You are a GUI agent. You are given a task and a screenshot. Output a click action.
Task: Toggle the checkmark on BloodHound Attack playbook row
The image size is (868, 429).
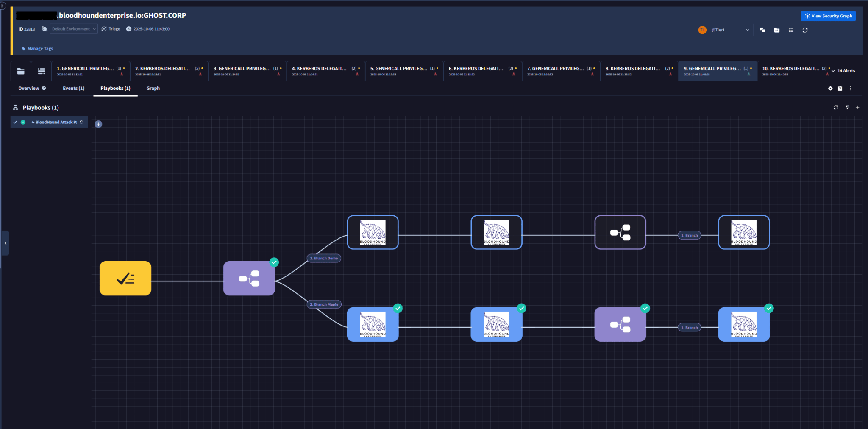pyautogui.click(x=15, y=122)
